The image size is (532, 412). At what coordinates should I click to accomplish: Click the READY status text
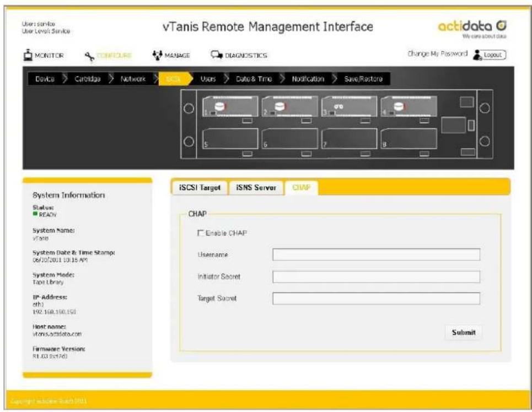[48, 215]
